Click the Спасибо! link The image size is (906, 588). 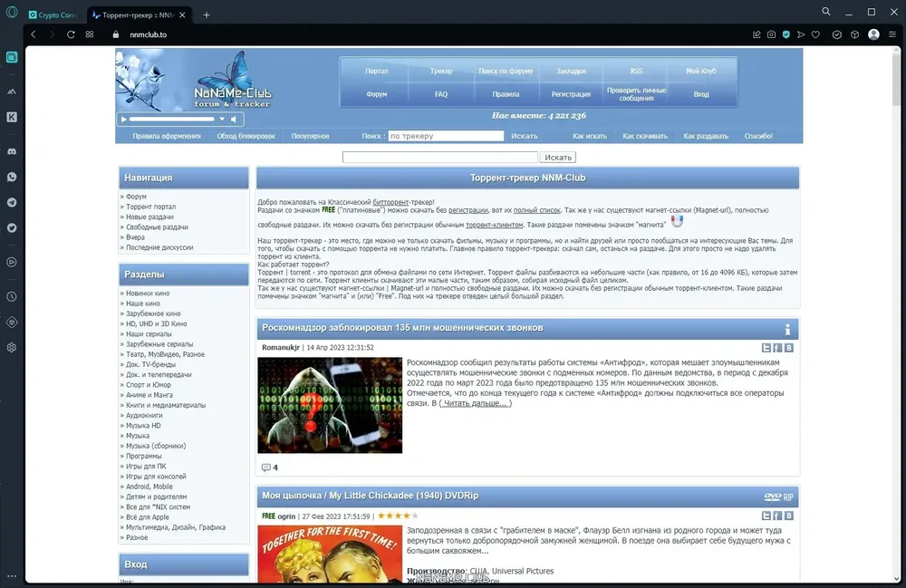tap(758, 136)
